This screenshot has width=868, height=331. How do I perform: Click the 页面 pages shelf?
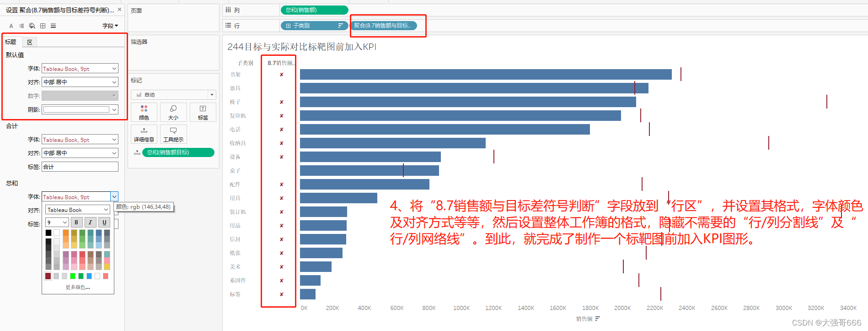pyautogui.click(x=174, y=18)
